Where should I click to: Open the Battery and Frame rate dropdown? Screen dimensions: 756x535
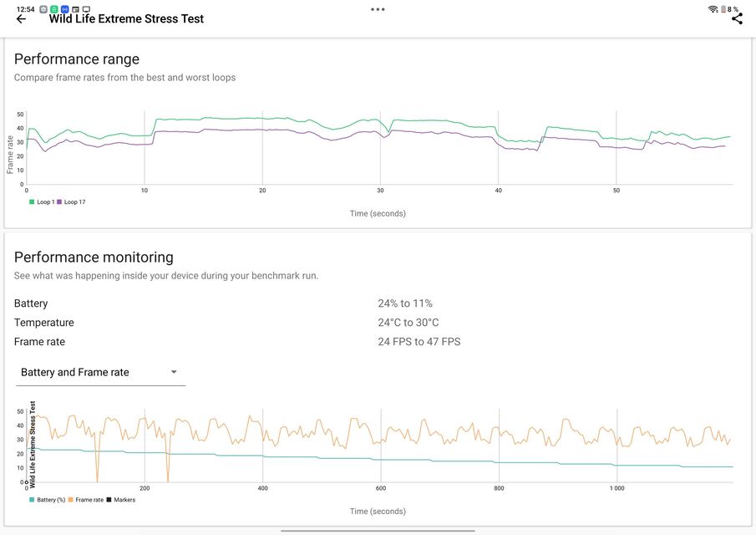[75, 372]
